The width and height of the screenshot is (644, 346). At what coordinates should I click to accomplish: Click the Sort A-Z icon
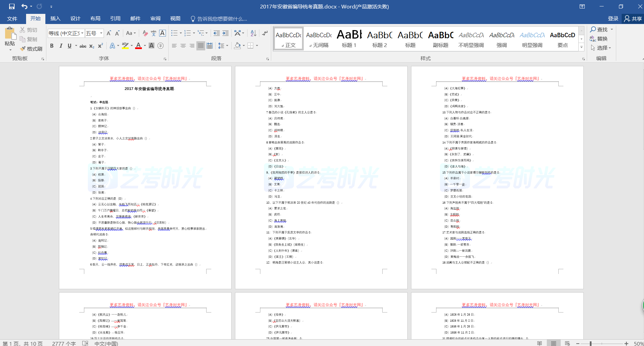pos(253,33)
